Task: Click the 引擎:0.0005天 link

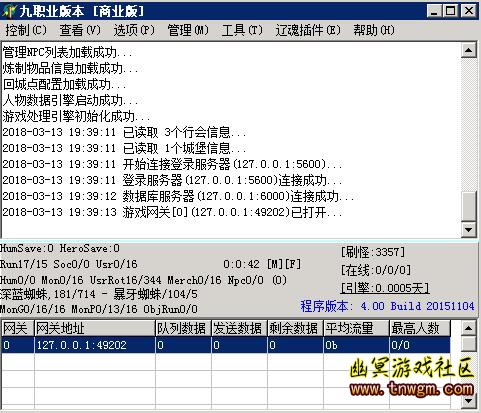Action: click(385, 288)
